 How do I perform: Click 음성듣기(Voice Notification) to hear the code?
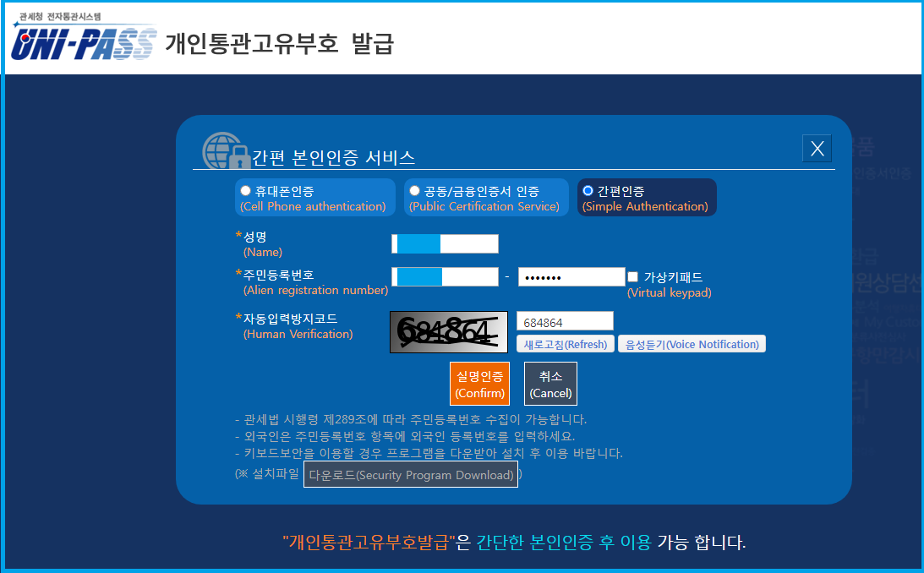pos(692,343)
